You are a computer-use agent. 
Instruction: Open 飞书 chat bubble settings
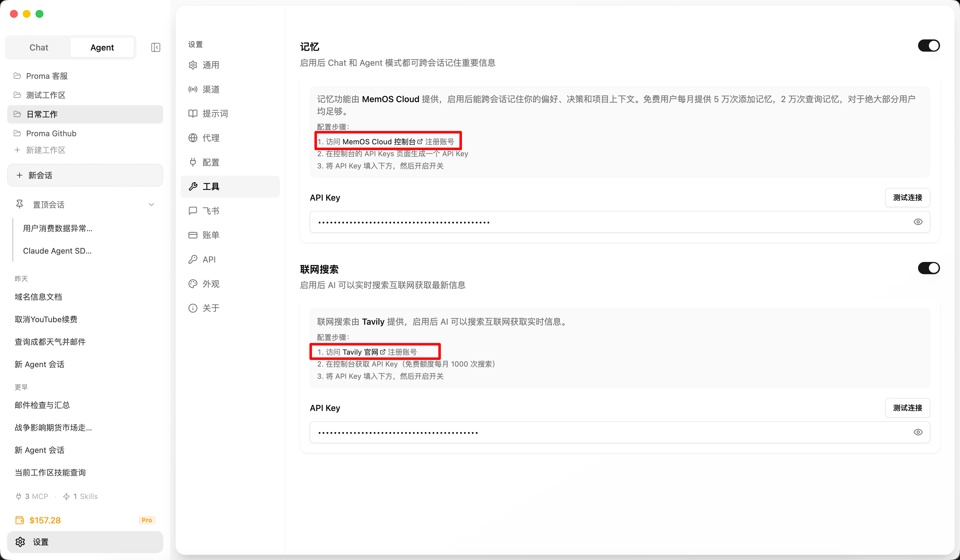click(193, 211)
